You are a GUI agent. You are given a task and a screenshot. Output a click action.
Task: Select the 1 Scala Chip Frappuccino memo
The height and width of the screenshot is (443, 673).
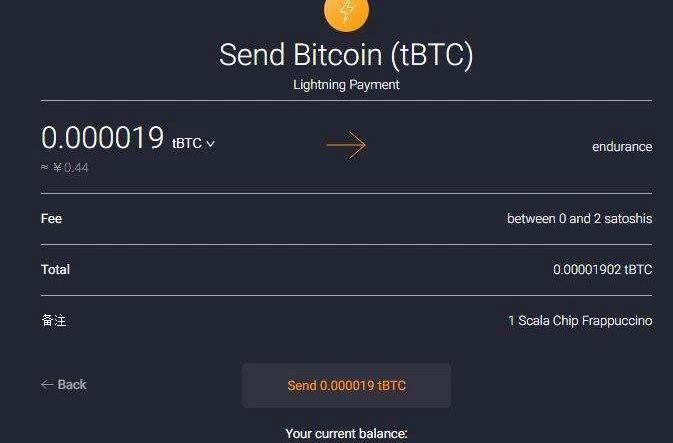tap(579, 321)
